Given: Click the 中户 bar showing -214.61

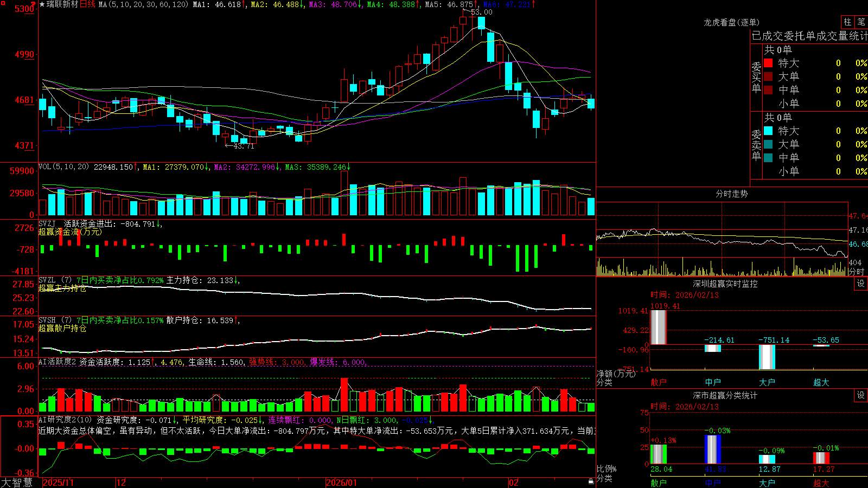Looking at the screenshot, I should click(713, 348).
